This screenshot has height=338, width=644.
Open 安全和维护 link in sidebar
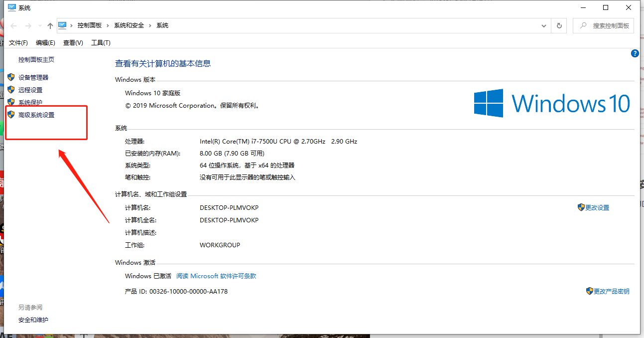coord(33,320)
